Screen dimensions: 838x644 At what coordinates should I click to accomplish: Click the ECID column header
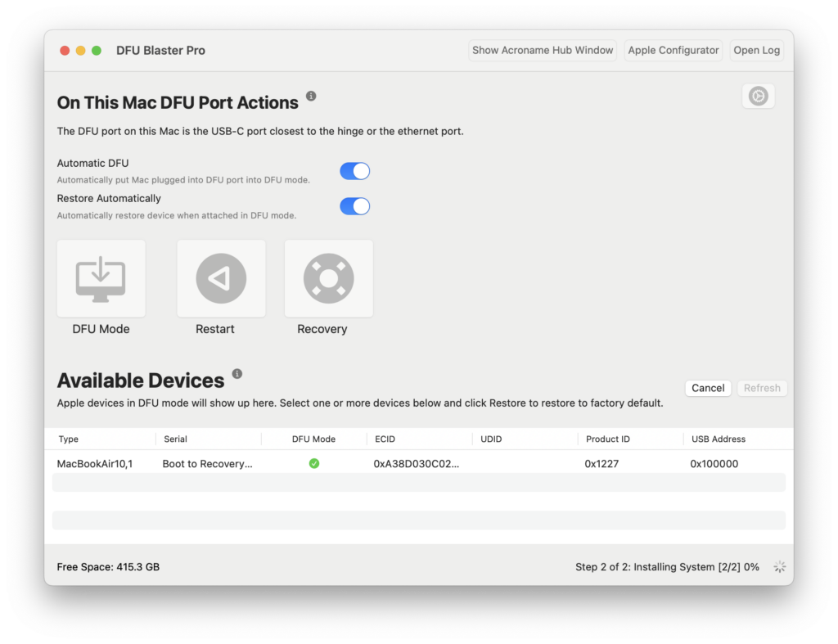coord(385,439)
